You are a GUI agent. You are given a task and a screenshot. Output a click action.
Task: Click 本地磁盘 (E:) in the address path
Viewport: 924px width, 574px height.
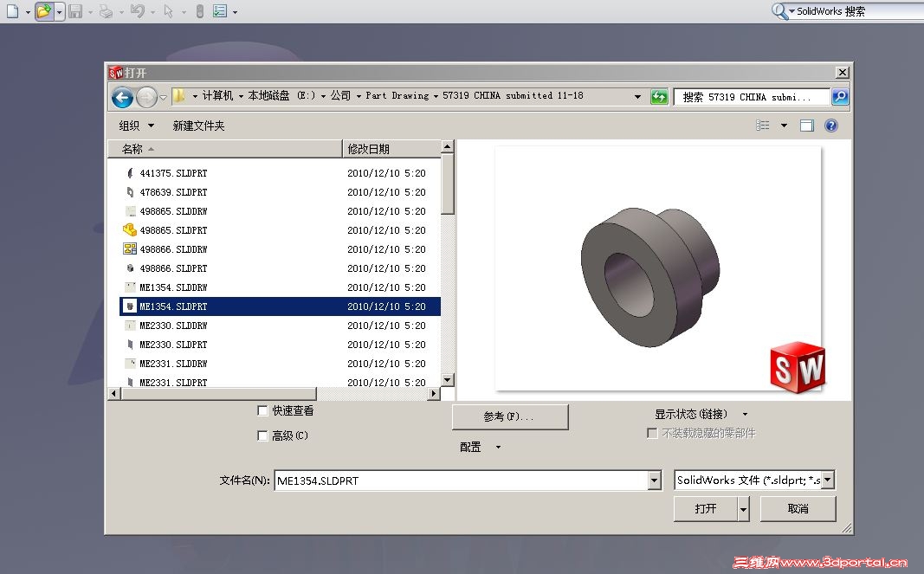[281, 95]
